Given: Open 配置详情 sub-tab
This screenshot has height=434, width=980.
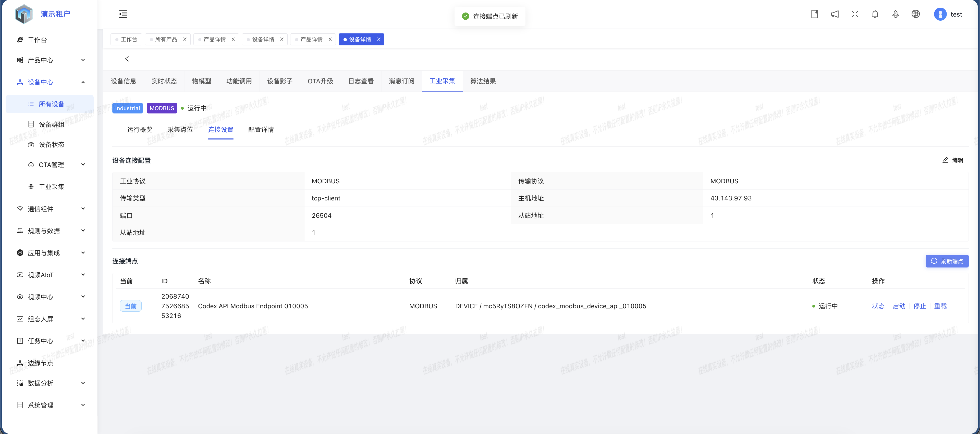Looking at the screenshot, I should point(261,130).
